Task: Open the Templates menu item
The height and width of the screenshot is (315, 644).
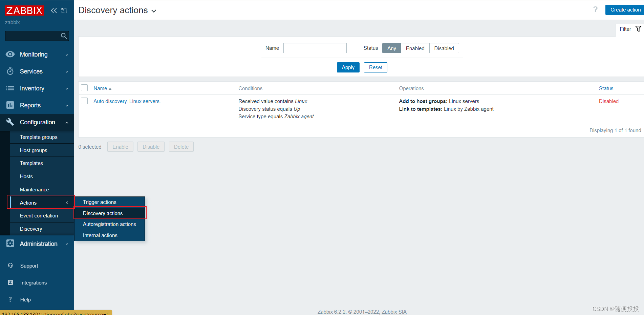Action: coord(42,163)
